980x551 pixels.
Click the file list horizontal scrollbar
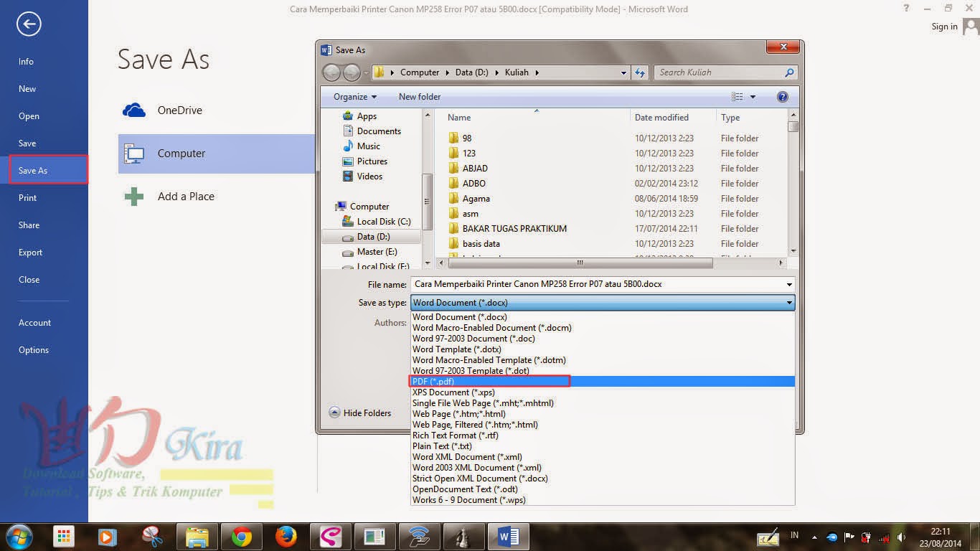coord(580,263)
